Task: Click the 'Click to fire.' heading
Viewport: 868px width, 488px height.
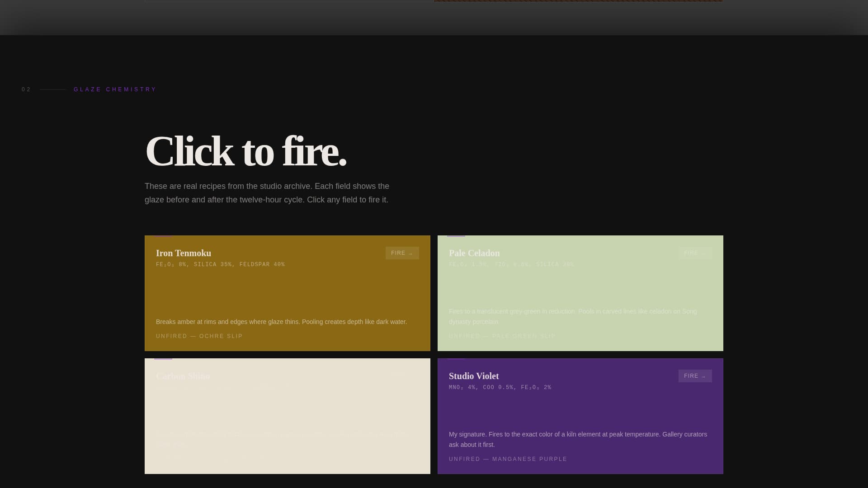Action: 245,151
